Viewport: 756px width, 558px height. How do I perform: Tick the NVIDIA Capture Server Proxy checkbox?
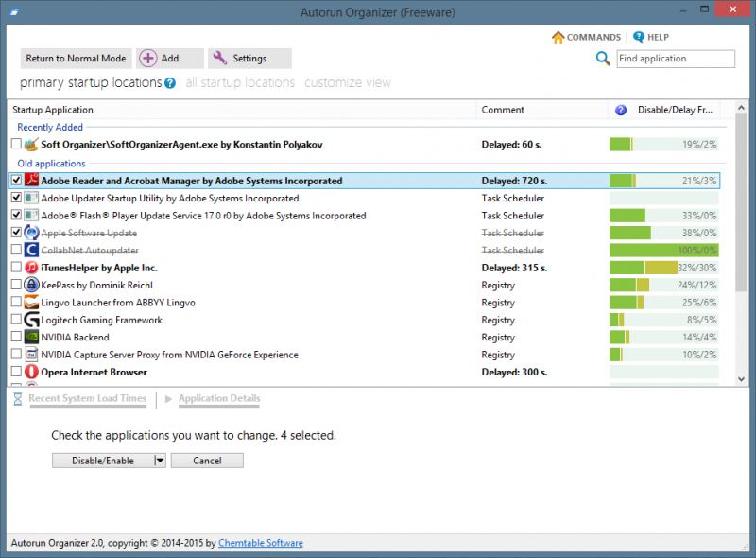[16, 354]
